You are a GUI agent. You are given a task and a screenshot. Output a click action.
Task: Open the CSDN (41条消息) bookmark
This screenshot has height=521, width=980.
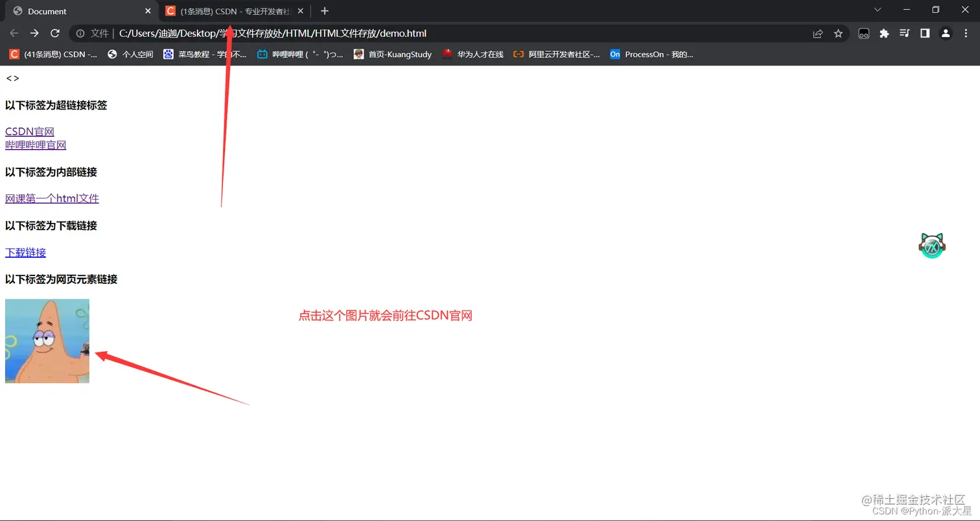click(x=53, y=54)
